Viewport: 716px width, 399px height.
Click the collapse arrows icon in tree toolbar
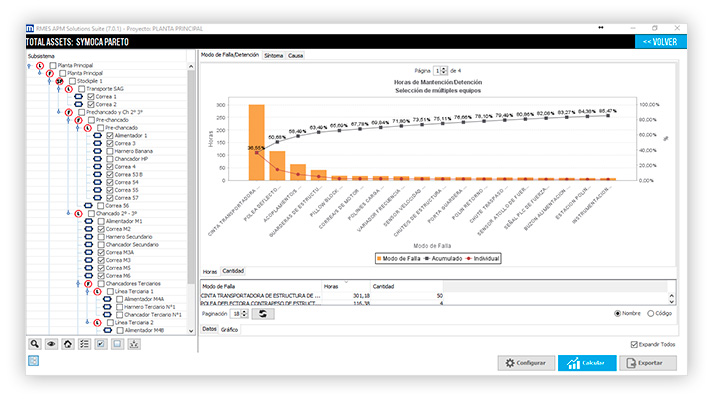[x=134, y=344]
